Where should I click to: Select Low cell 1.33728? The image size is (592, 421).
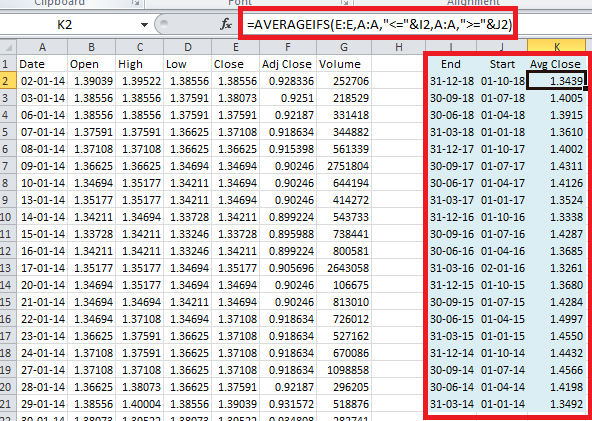pos(188,217)
